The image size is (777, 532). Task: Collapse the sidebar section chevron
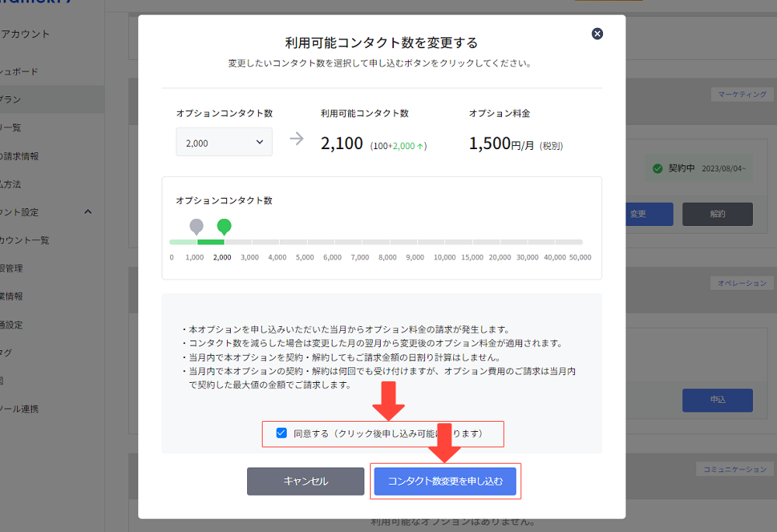pyautogui.click(x=88, y=212)
